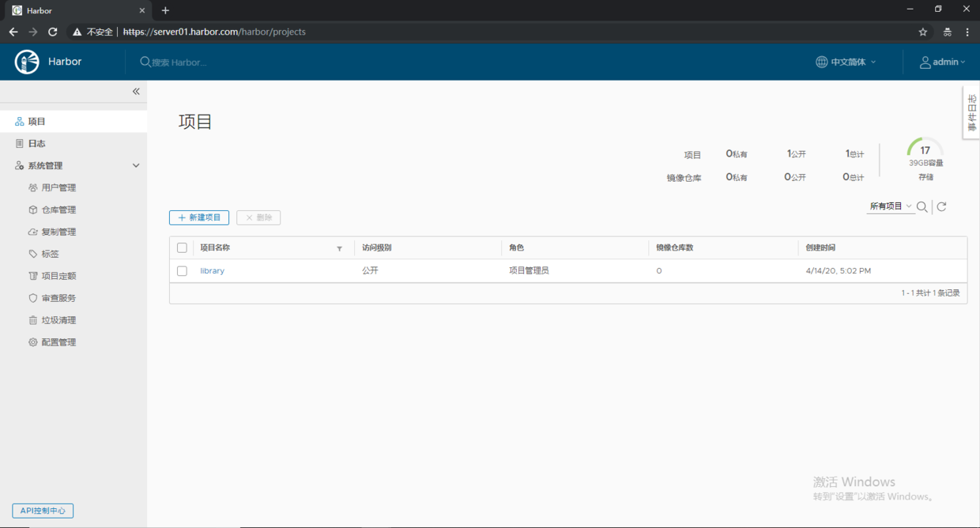
Task: Open the 所有项目 filter dropdown
Action: (x=891, y=206)
